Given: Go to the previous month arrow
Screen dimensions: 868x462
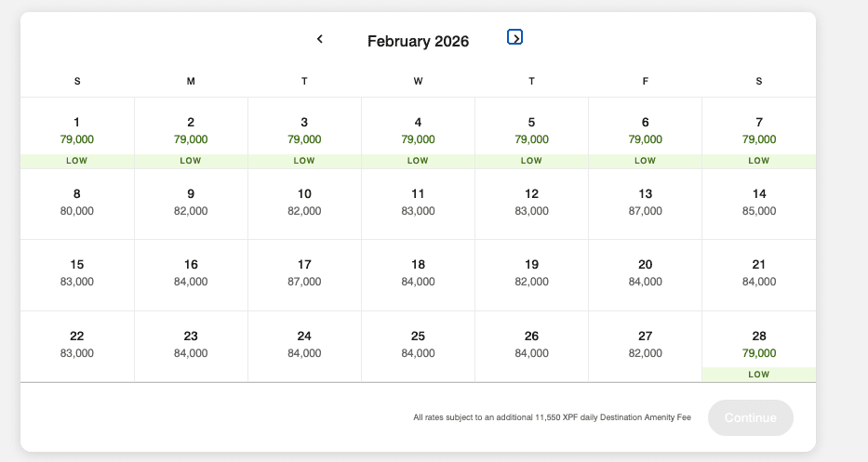Looking at the screenshot, I should coord(320,39).
